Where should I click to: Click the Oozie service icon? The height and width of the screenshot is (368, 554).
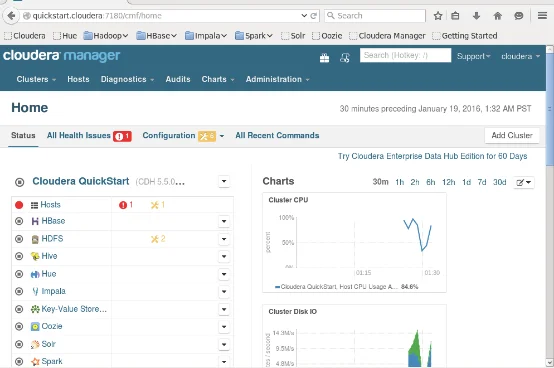pos(35,327)
